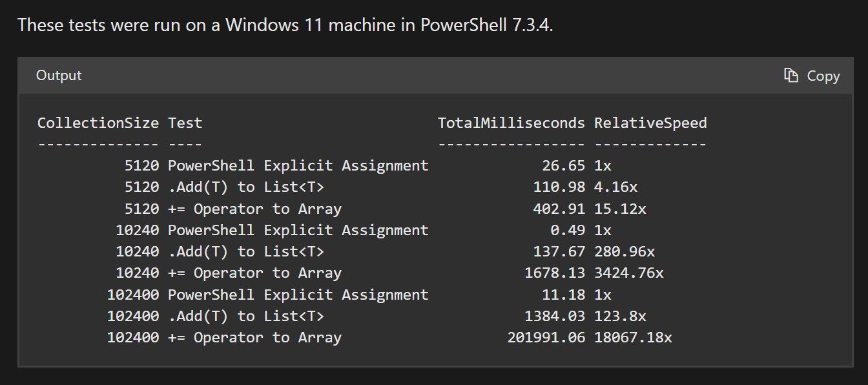Click the Test column header
The width and height of the screenshot is (868, 385).
[x=185, y=123]
